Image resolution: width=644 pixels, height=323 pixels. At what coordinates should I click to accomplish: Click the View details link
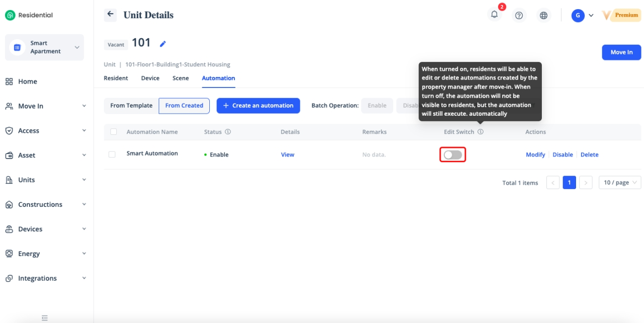tap(287, 155)
